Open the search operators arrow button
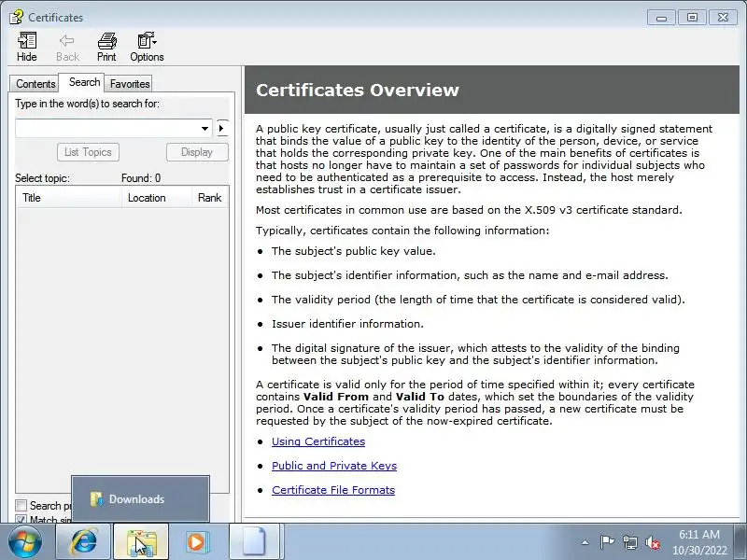 [222, 128]
